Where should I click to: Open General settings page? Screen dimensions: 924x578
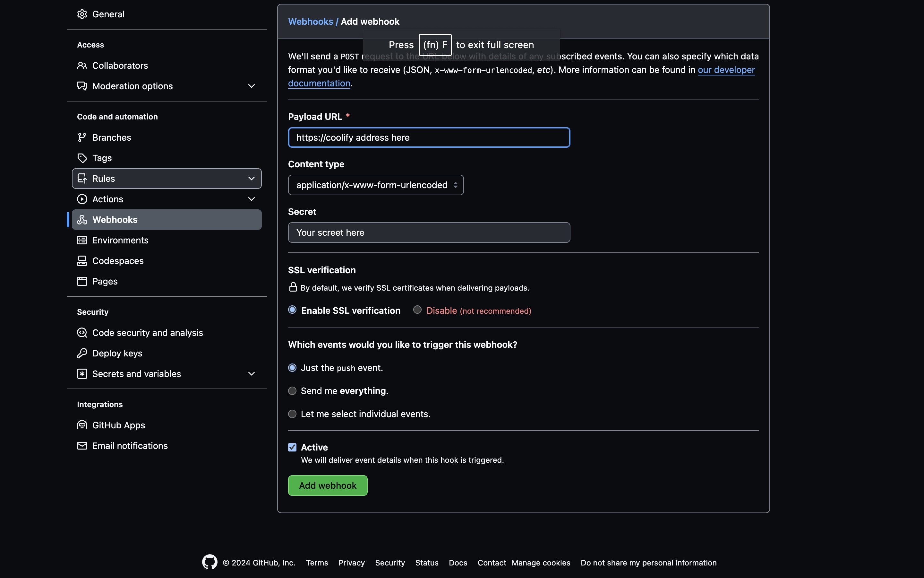(x=167, y=14)
